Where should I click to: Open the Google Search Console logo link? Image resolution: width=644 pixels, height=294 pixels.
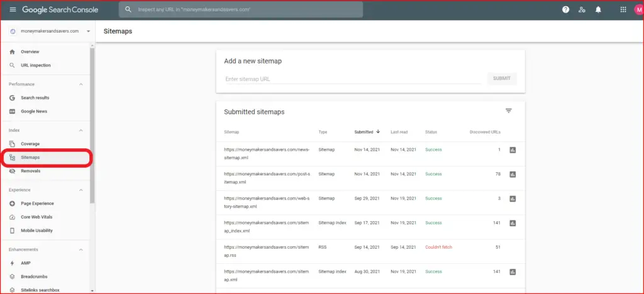[60, 9]
